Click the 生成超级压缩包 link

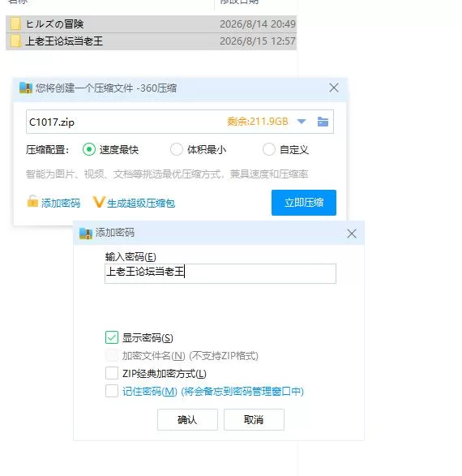tap(141, 203)
